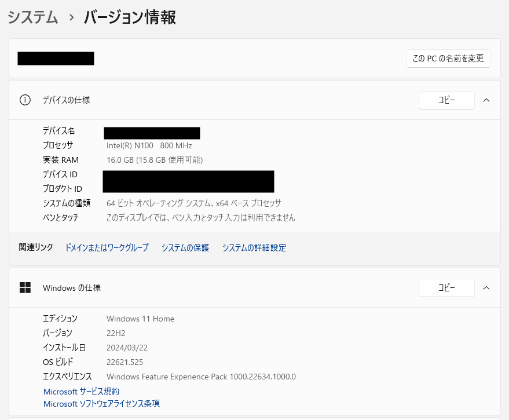The height and width of the screenshot is (420, 509).
Task: Open Microsoft サービス規約 link
Action: [x=82, y=392]
